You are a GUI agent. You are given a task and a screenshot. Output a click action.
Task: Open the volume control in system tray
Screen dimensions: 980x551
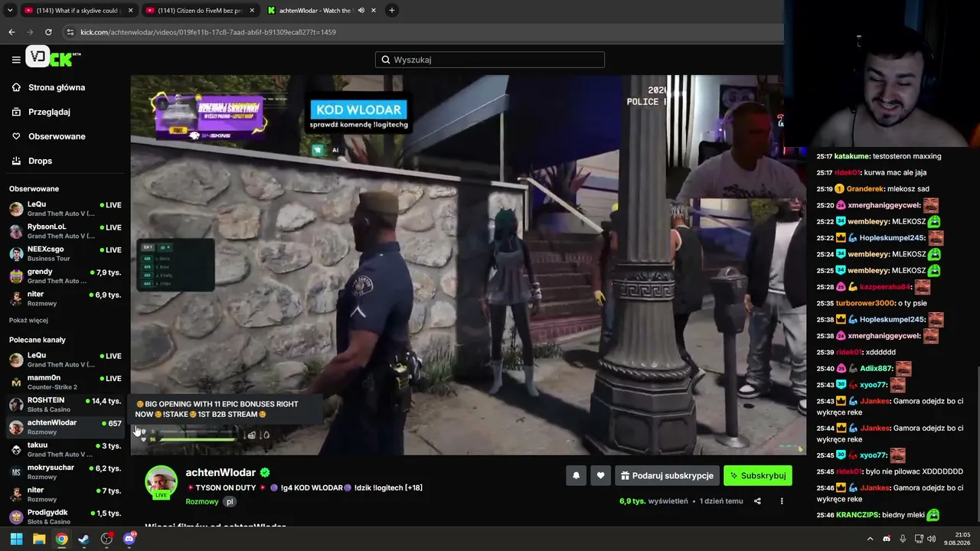[x=932, y=539]
